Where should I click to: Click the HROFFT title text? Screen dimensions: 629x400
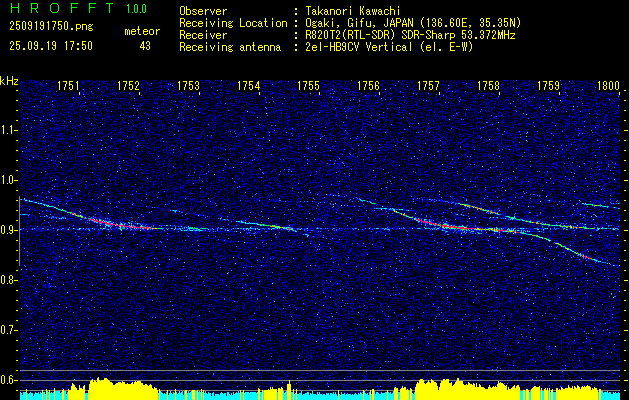coord(63,8)
